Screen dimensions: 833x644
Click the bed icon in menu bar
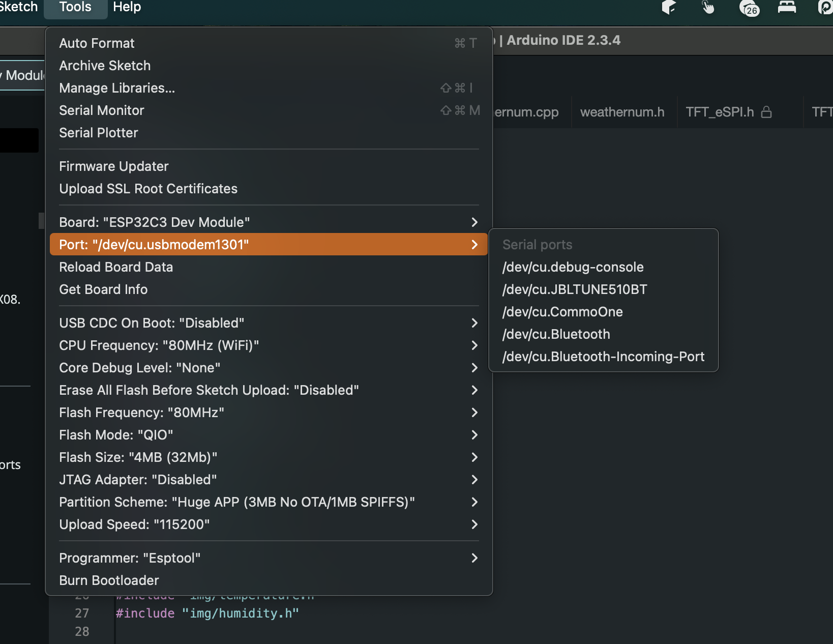(787, 7)
